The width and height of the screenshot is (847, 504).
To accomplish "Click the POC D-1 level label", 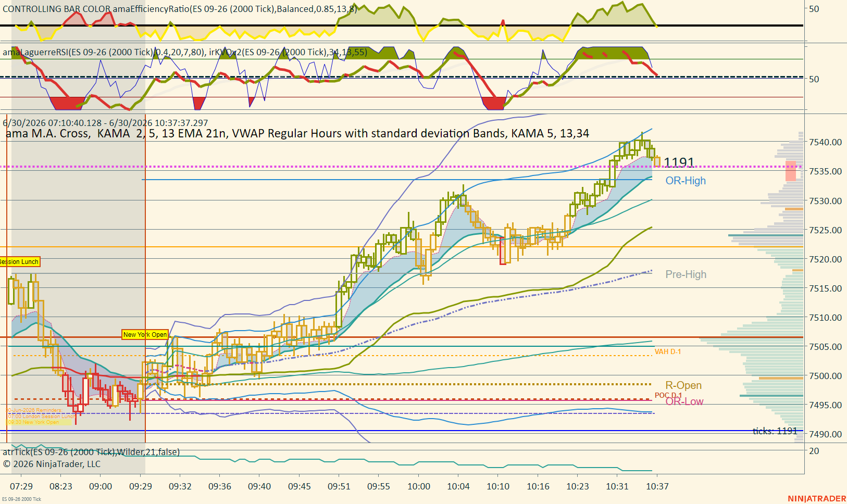I will (668, 395).
